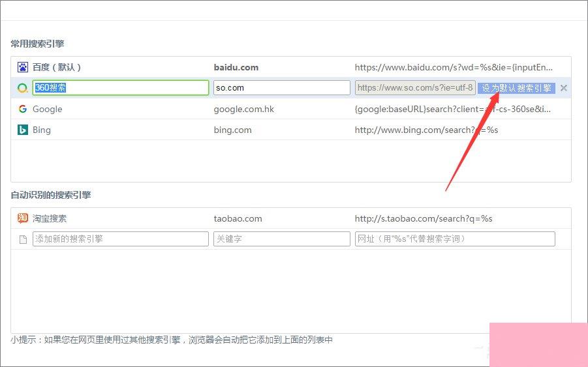Click taobao.com keyword
588x367 pixels.
coord(238,218)
